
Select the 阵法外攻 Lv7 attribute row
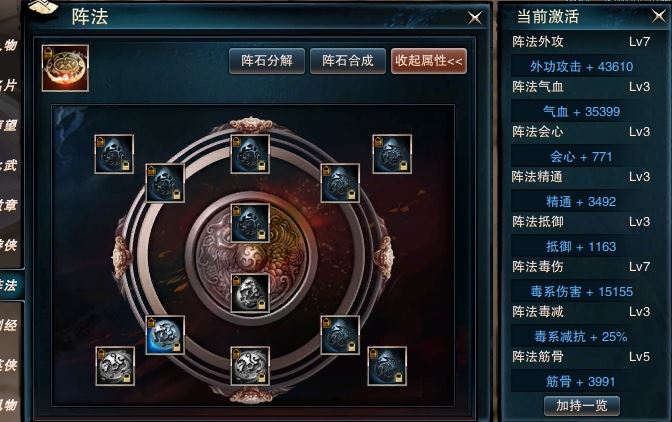(x=582, y=42)
